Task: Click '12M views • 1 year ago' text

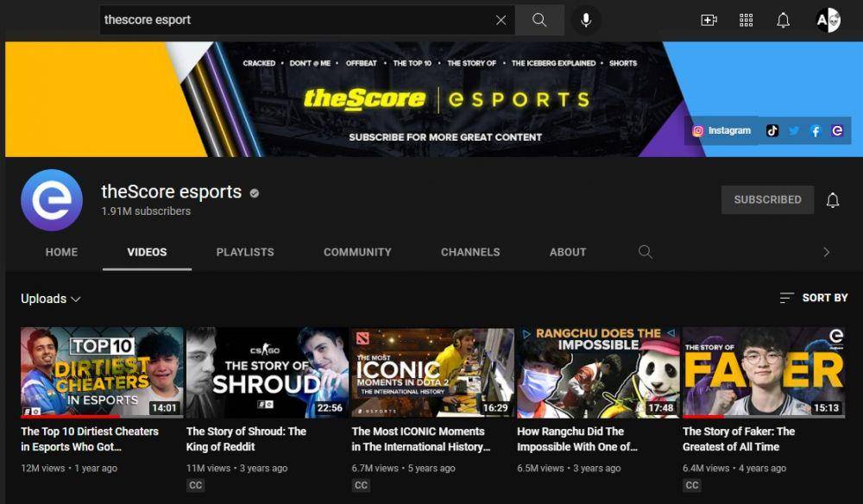Action: coord(69,469)
